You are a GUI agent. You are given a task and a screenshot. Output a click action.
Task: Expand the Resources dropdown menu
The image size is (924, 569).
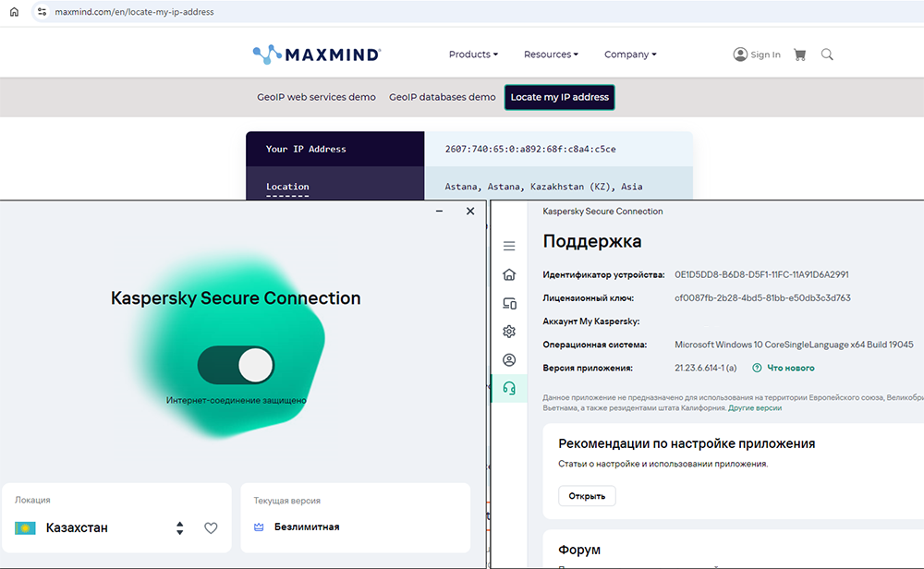pos(551,54)
